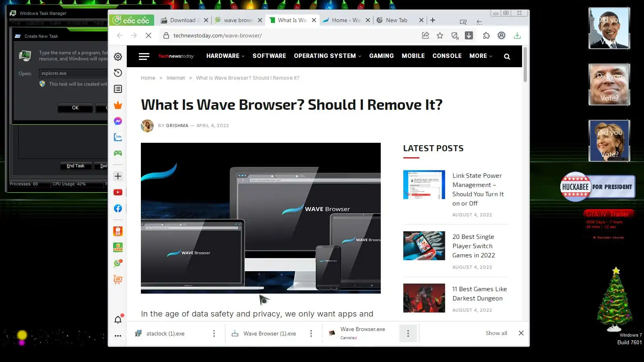Close the downloads bar
644x362 pixels.
521,333
